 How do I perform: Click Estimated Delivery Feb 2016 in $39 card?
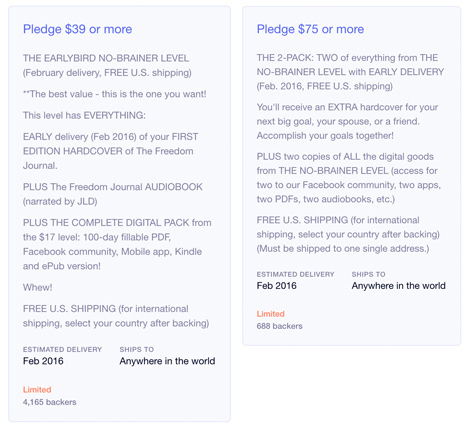pos(62,356)
